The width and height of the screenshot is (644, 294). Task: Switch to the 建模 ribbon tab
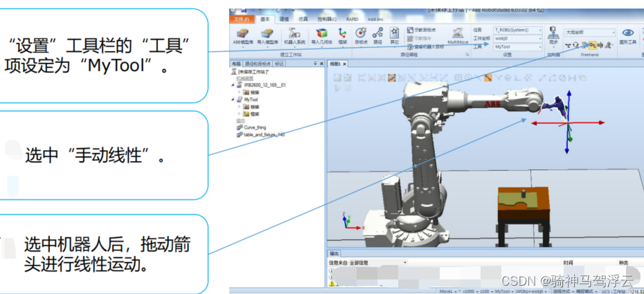tap(284, 19)
